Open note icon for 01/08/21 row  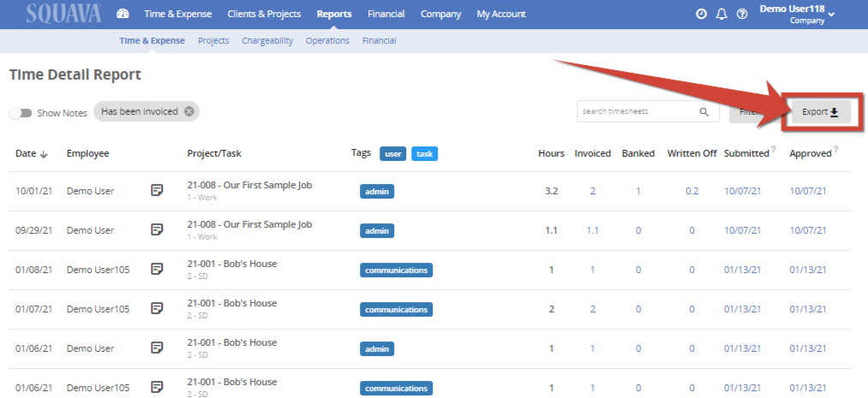coord(157,270)
